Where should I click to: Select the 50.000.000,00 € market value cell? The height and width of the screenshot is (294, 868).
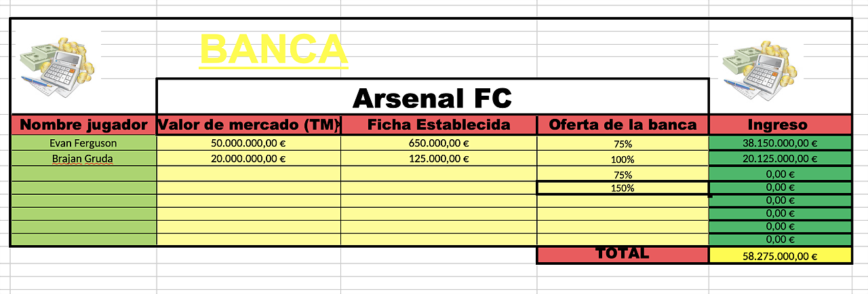(249, 143)
